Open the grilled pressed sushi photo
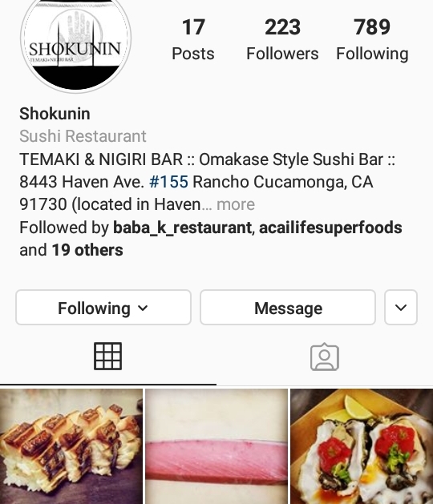Viewport: 433px width, 504px height. 71,446
